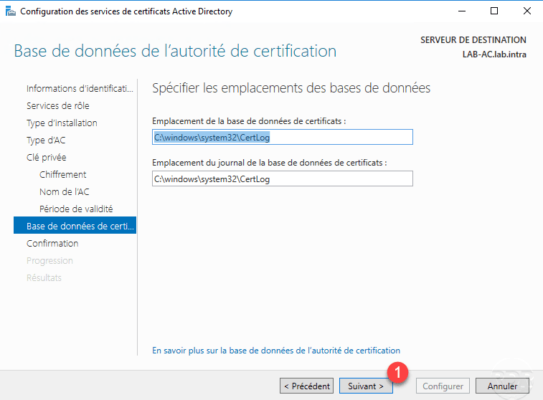Click the certificate database location field
The width and height of the screenshot is (543, 400).
click(x=282, y=137)
